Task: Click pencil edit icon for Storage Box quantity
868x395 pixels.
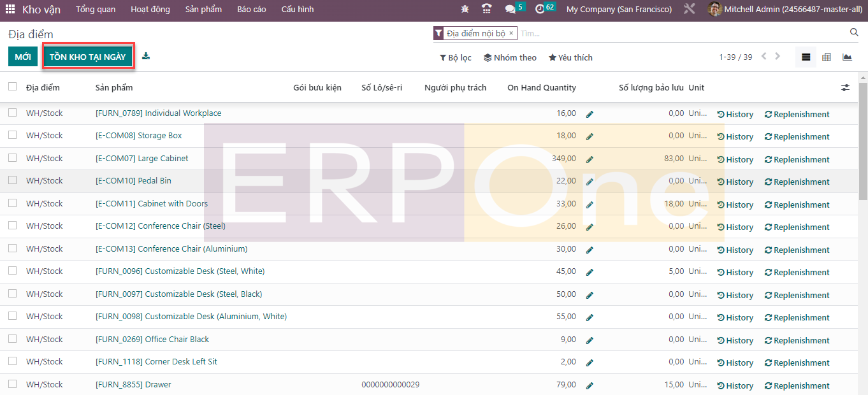Action: [x=590, y=136]
